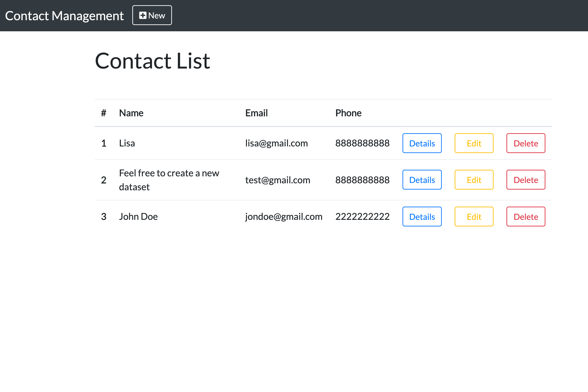Select the 2222222222 phone number cell
This screenshot has height=392, width=588.
tap(362, 217)
